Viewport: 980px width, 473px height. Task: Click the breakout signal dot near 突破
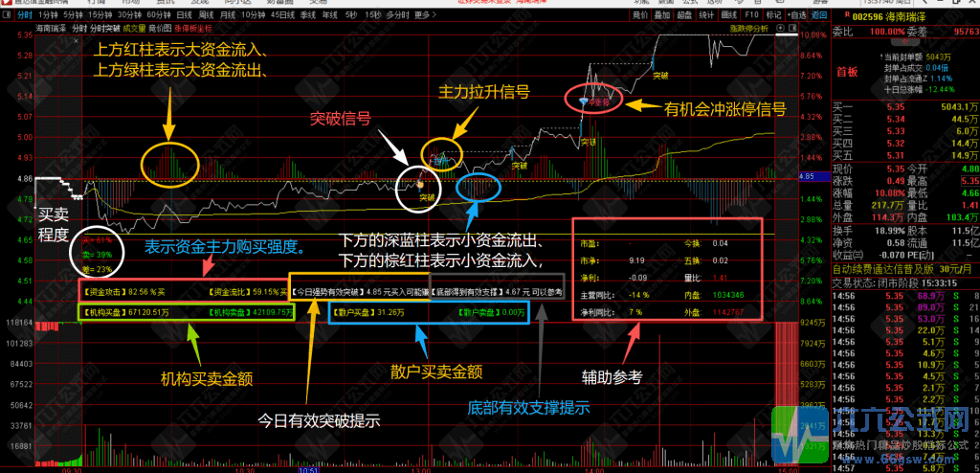421,185
